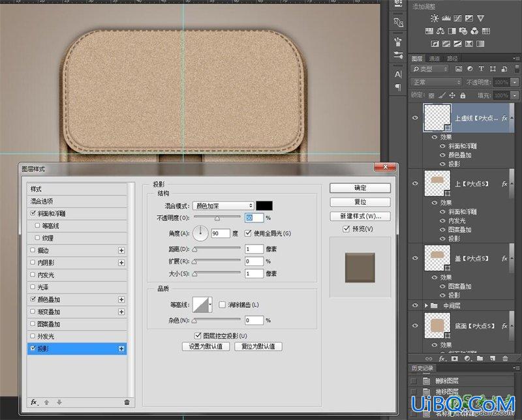Image resolution: width=522 pixels, height=420 pixels.
Task: Add a Vibrance adjustment (triangle icon)
Action: coord(480,19)
